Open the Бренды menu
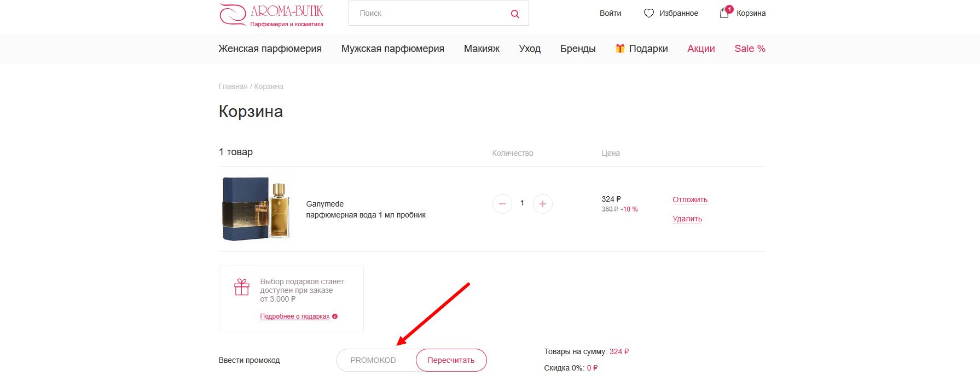The width and height of the screenshot is (980, 376). 578,49
